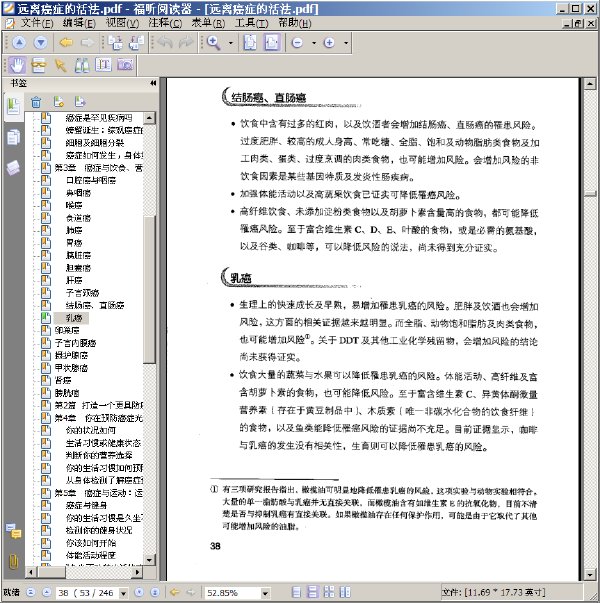This screenshot has width=600, height=603.
Task: Collapse the 书签 bookmarks panel
Action: (153, 83)
